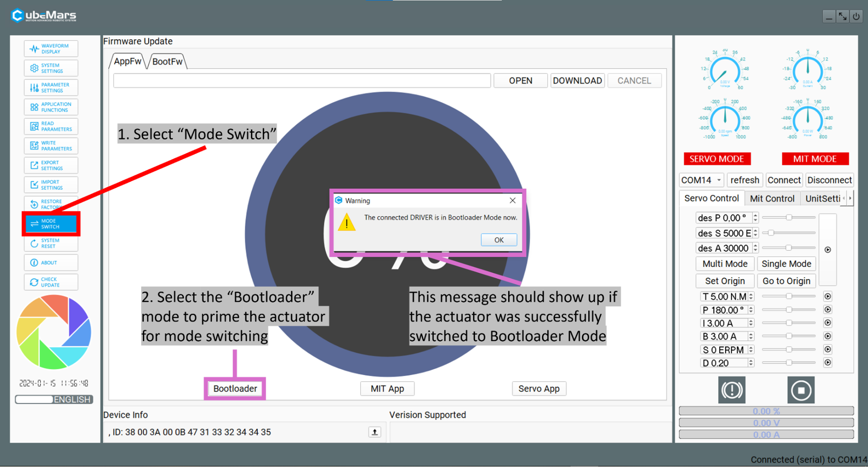Toggle the red MIT MODE indicator

point(815,159)
